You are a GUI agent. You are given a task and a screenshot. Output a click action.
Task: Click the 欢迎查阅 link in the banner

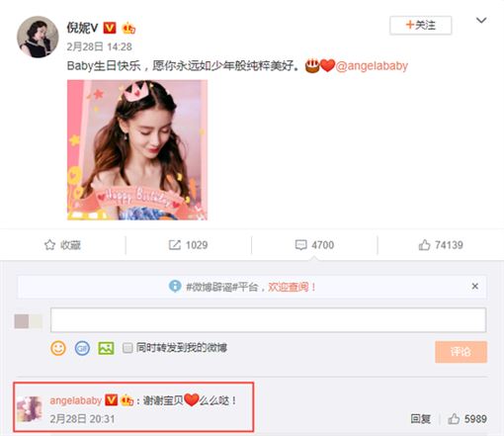click(x=289, y=287)
